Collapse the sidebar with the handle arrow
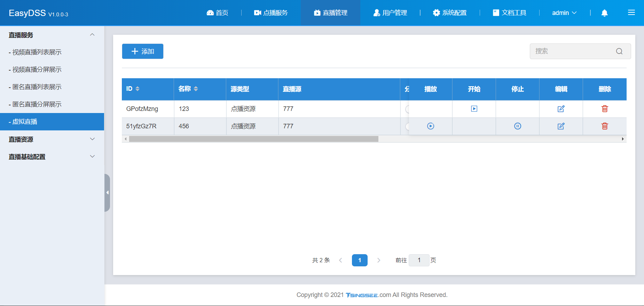Screen dimensions: 644x306 pyautogui.click(x=107, y=193)
